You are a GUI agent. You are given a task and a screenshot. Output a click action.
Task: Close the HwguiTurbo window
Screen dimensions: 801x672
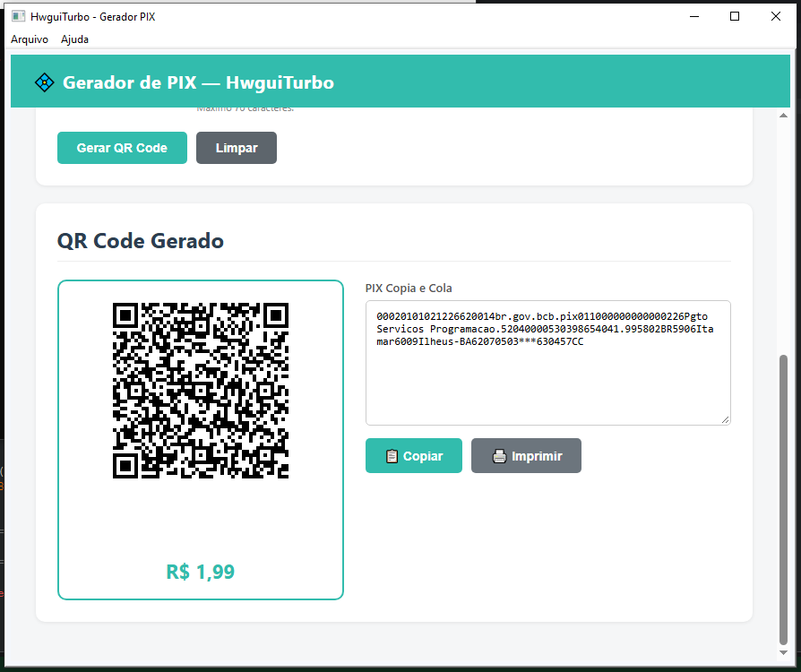tap(775, 16)
